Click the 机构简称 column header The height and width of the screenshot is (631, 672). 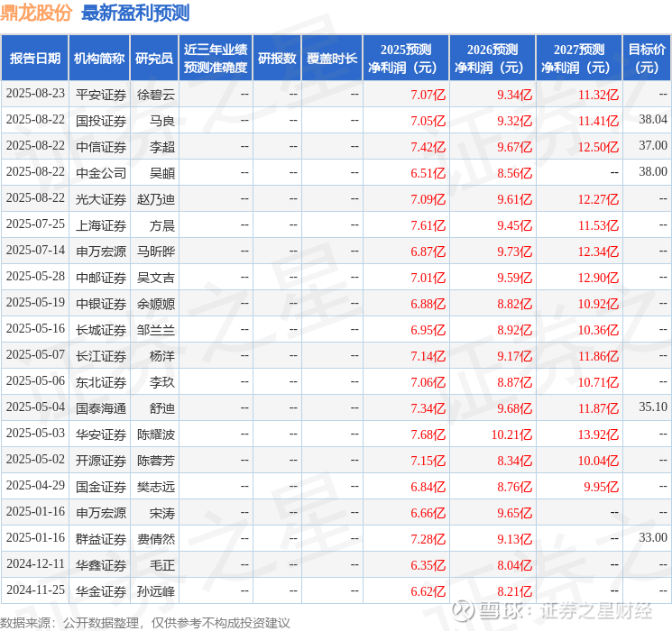(x=99, y=59)
